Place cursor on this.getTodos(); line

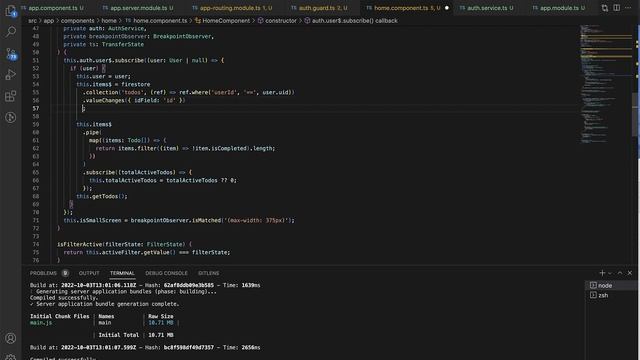pyautogui.click(x=102, y=196)
